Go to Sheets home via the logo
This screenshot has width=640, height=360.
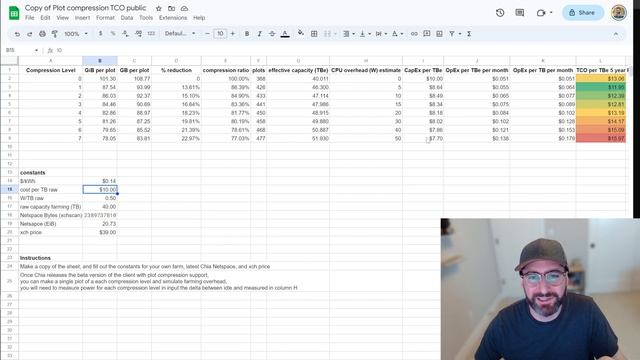pyautogui.click(x=14, y=13)
